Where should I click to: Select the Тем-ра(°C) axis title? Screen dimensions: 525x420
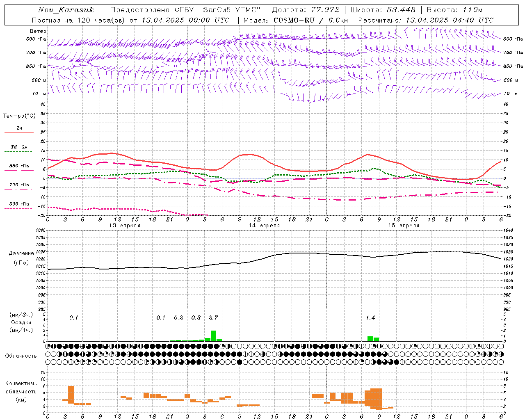tap(19, 116)
